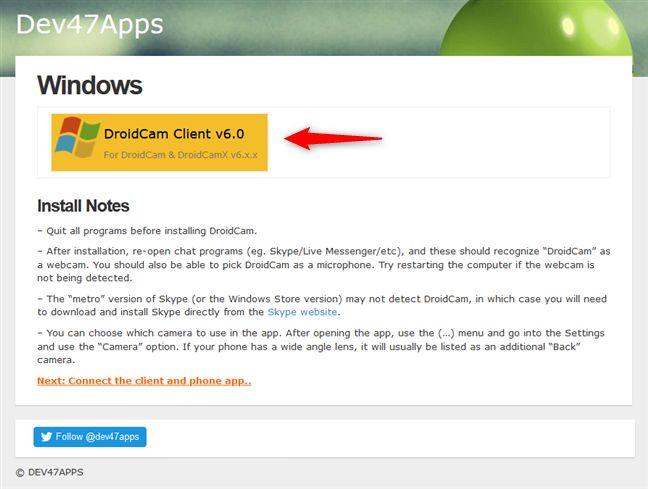Click the © DEV47APPS footer text
Screen dimensions: 648x489
[50, 472]
